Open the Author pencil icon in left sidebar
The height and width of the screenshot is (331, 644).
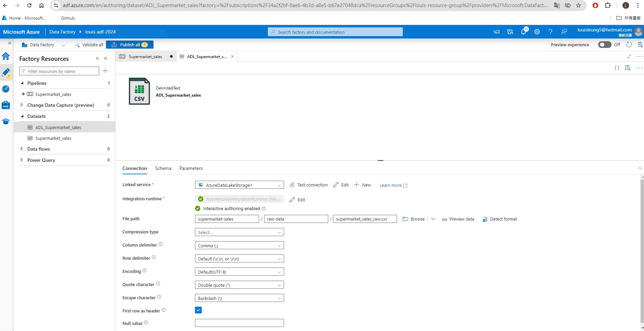(x=6, y=72)
